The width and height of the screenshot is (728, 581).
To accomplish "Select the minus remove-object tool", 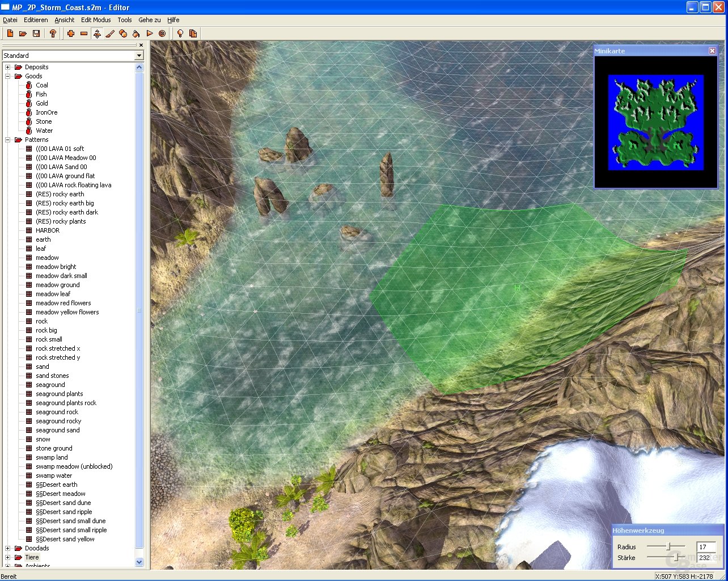I will click(x=84, y=33).
